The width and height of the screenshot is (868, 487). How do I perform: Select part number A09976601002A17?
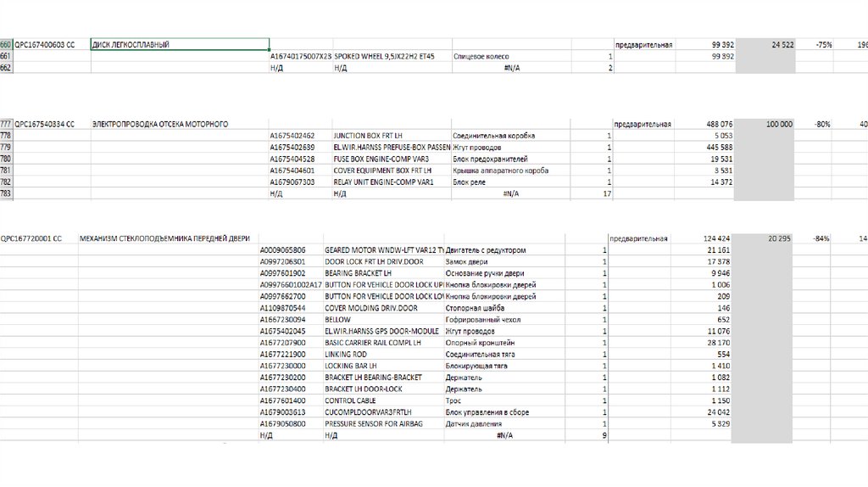coord(292,285)
